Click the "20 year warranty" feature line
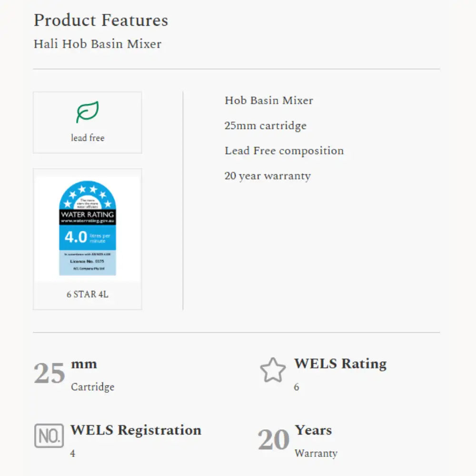Image resolution: width=476 pixels, height=476 pixels. [268, 176]
